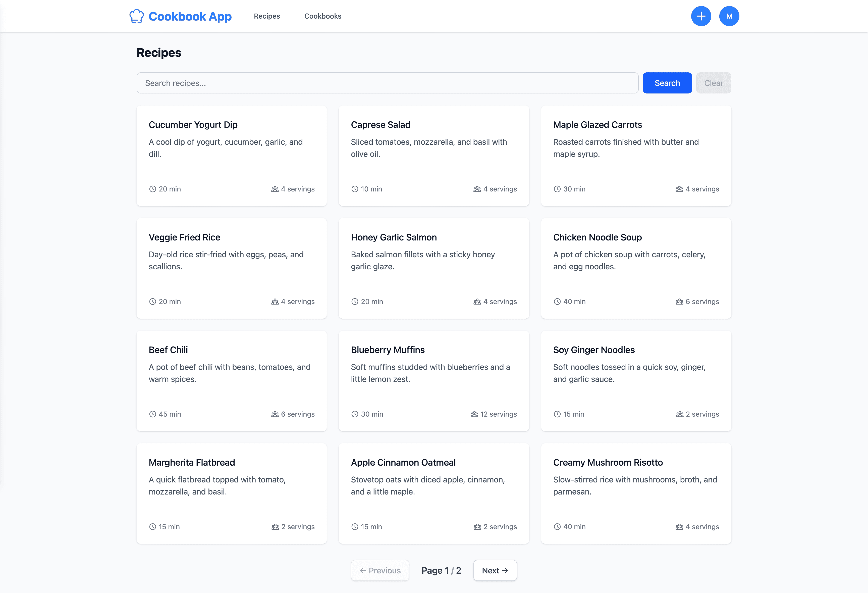Click servings icon on Blueberry Muffins card
Image resolution: width=868 pixels, height=593 pixels.
[x=474, y=414]
